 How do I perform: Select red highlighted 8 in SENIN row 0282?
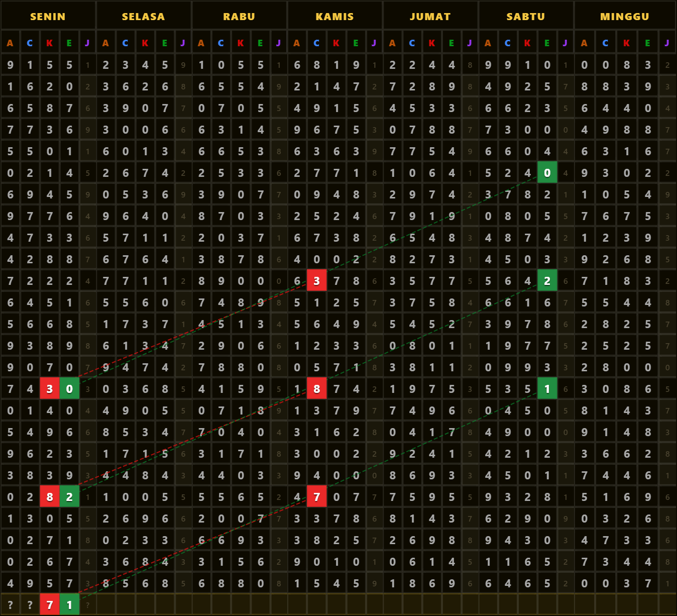[x=49, y=497]
